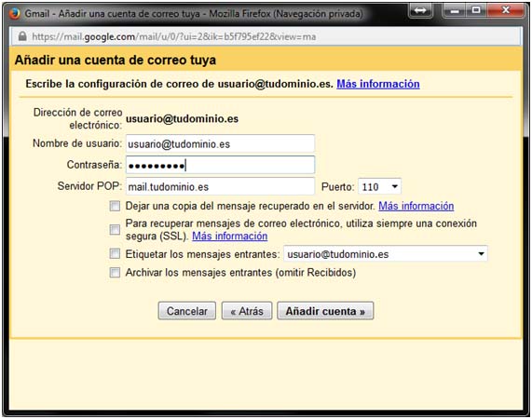The image size is (532, 419).
Task: Minimize the Firefox popup window
Action: point(455,11)
